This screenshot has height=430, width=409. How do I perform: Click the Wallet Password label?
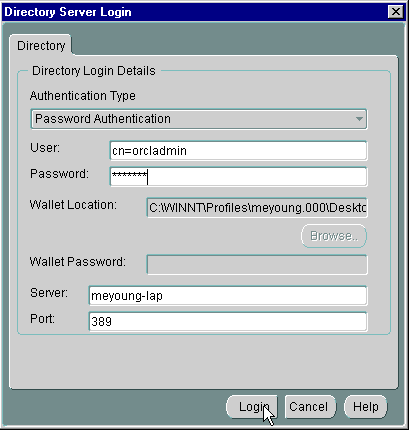(x=78, y=262)
